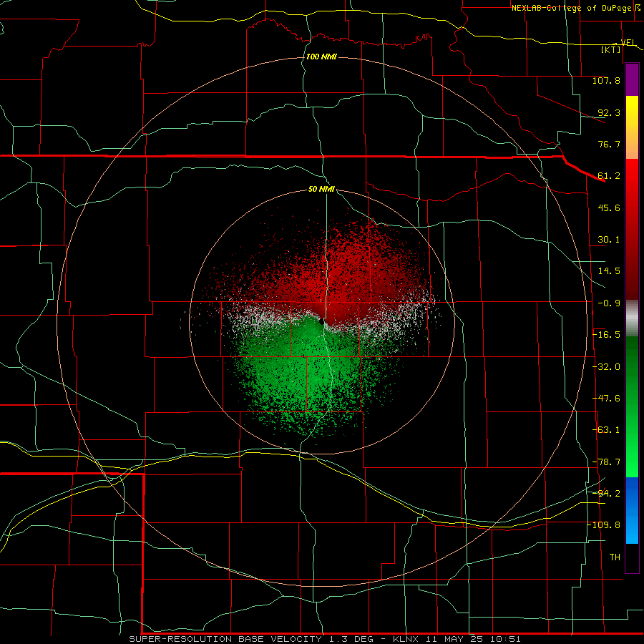Viewport: 644px width, 644px height.
Task: Click the 30.1 legend value
Action: pos(609,240)
